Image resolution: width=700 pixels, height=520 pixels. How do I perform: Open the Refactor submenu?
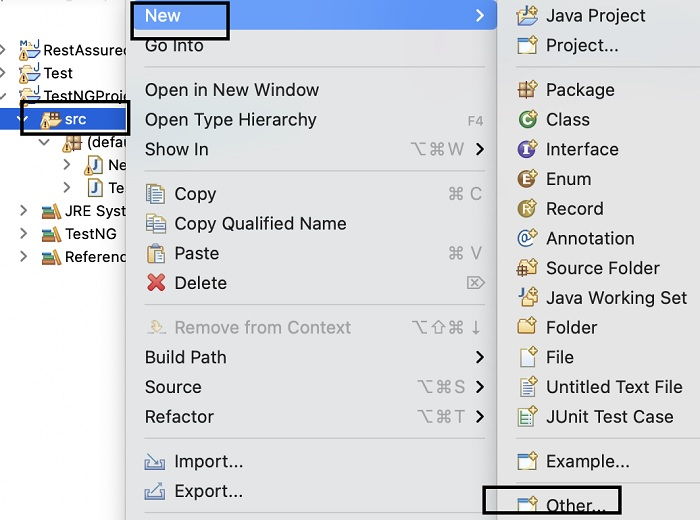179,417
